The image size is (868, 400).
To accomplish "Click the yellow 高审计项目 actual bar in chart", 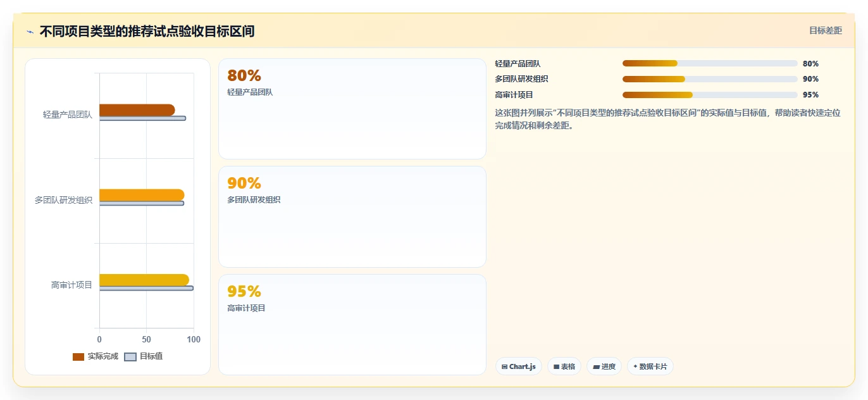I will [x=144, y=280].
